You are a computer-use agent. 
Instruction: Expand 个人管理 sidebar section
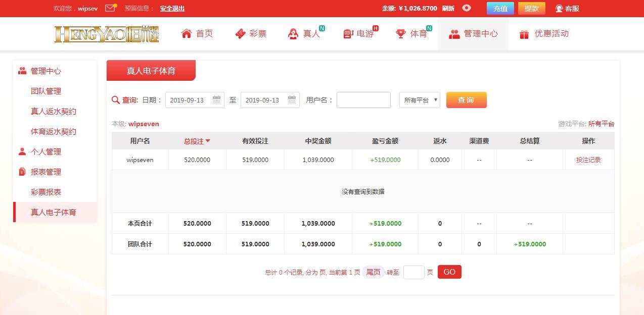tap(46, 152)
